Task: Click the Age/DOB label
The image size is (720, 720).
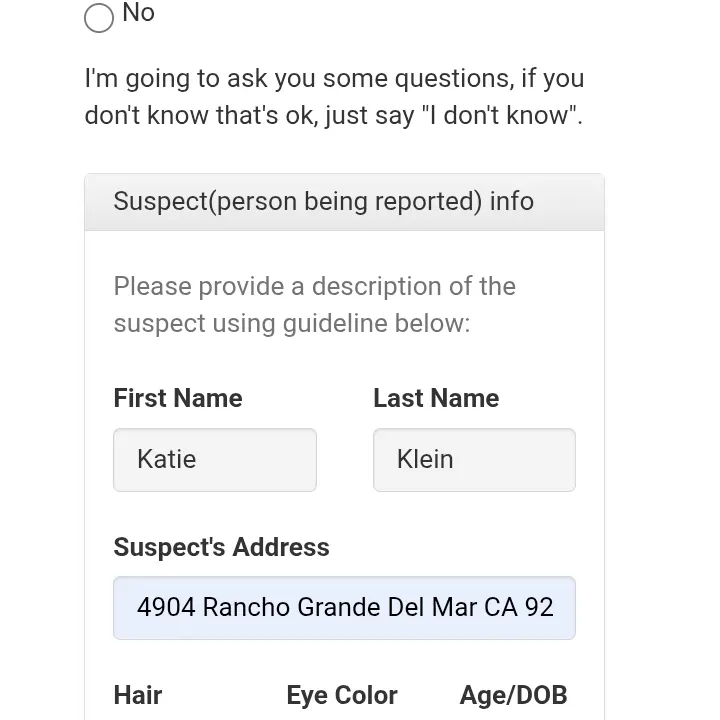Action: [513, 695]
